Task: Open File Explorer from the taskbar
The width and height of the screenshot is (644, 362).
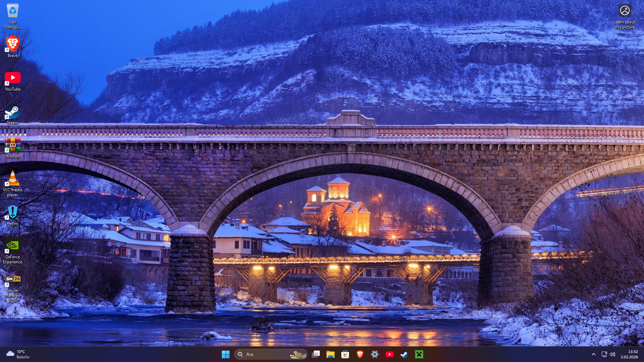Action: pos(331,354)
